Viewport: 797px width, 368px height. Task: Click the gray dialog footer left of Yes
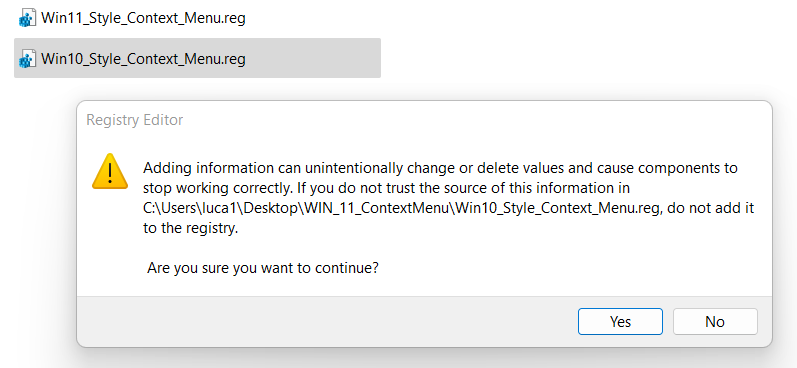click(325, 321)
